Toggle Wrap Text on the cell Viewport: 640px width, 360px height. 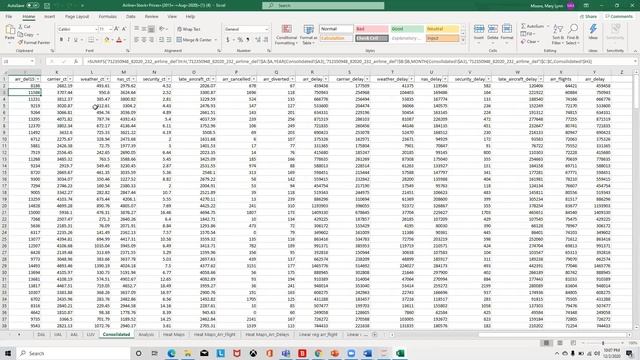(x=189, y=29)
